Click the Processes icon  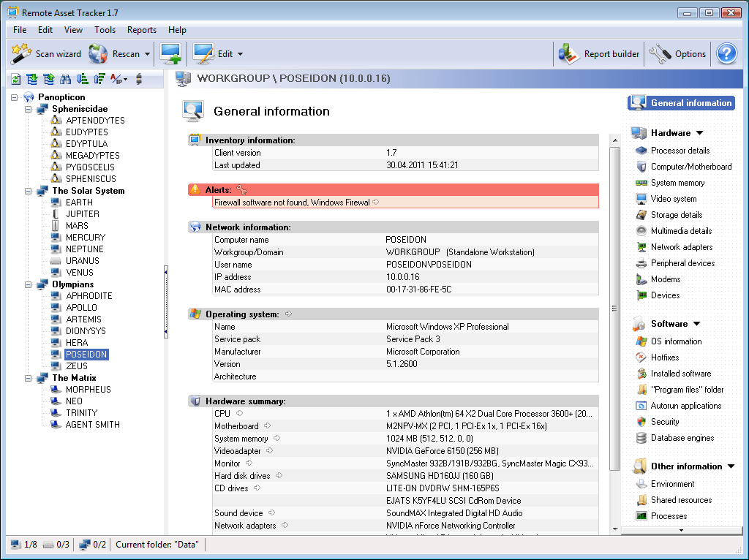click(641, 516)
